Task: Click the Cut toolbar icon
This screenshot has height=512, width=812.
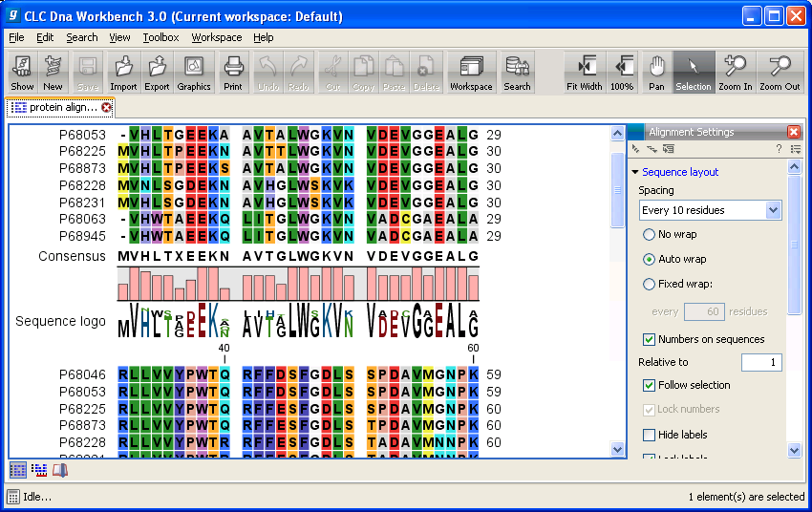Action: [x=333, y=73]
